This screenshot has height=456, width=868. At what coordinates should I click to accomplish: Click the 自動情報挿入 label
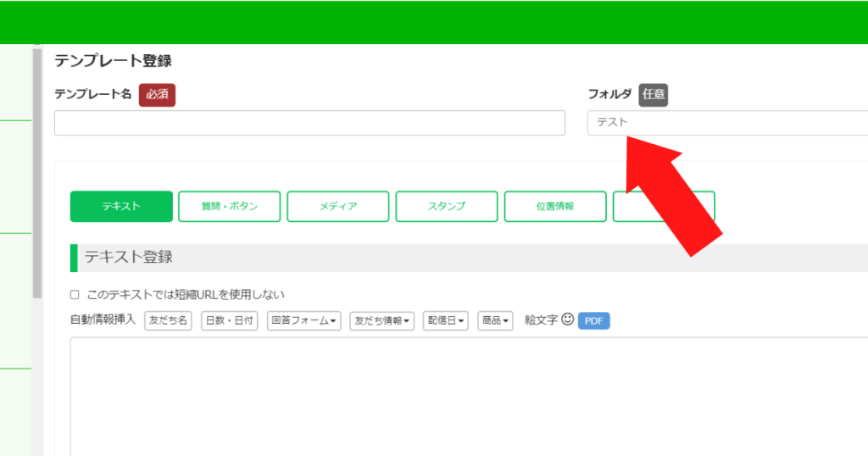coord(103,320)
